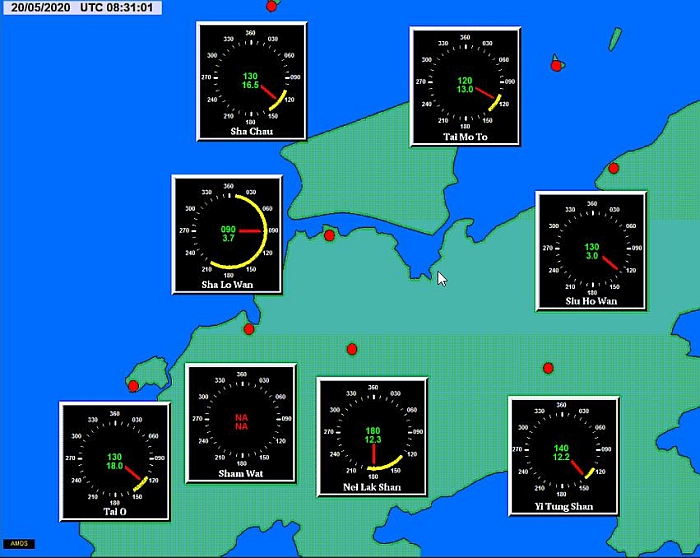The width and height of the screenshot is (700, 558).
Task: Open the Nei Lak Shan wind gauge
Action: pyautogui.click(x=372, y=437)
